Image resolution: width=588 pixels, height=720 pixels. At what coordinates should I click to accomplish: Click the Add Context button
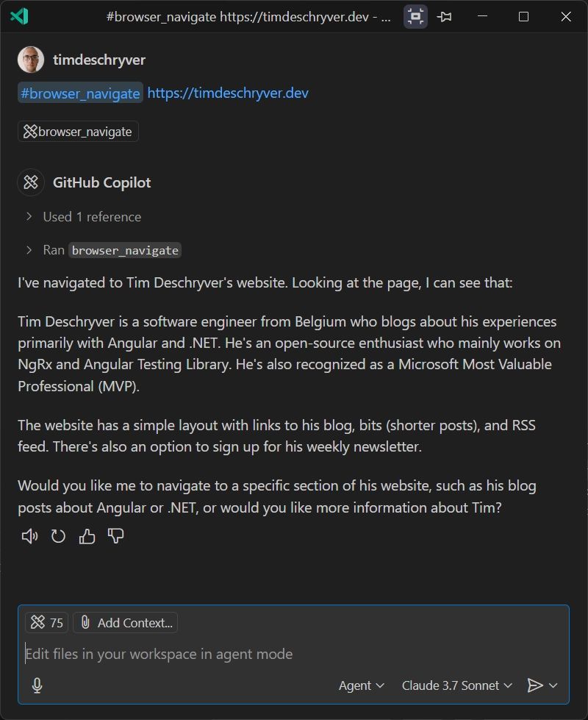tap(125, 623)
